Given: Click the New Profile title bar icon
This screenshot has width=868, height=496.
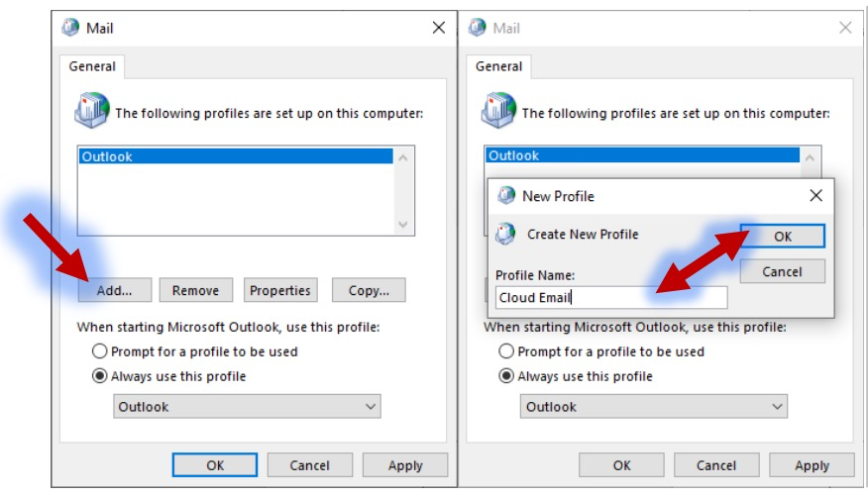Looking at the screenshot, I should (506, 195).
